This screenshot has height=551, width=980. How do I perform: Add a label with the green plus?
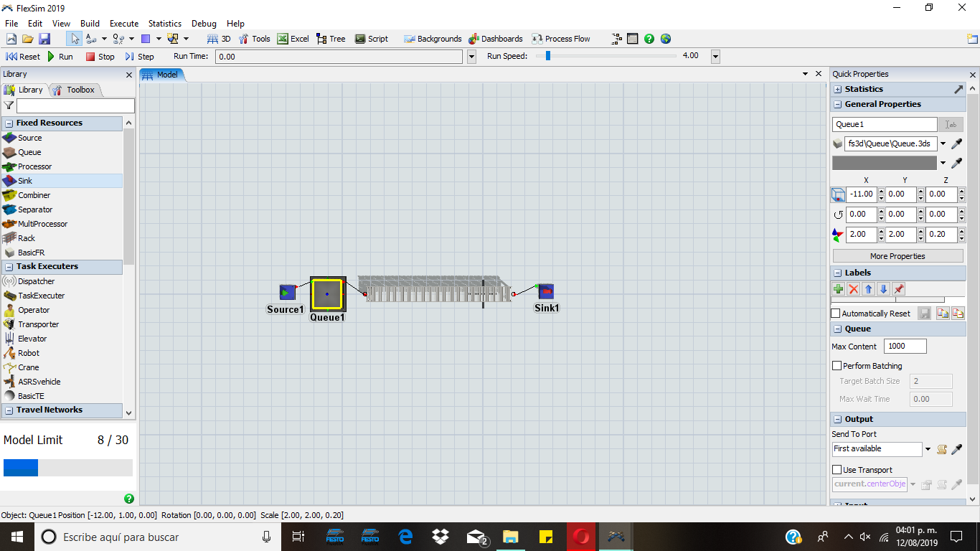838,289
